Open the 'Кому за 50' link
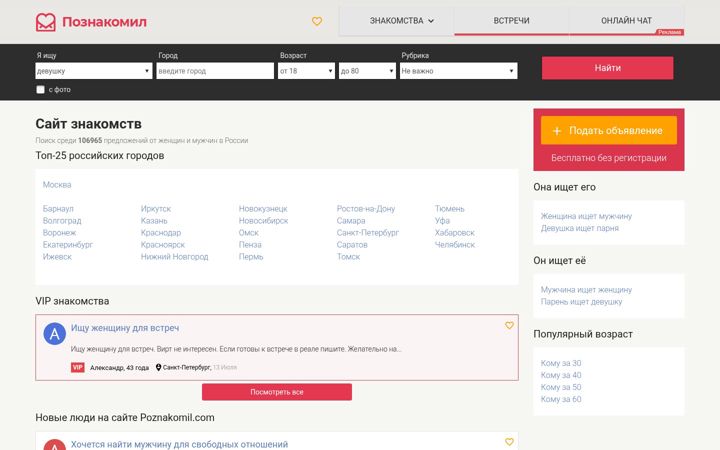This screenshot has height=450, width=720. click(561, 387)
